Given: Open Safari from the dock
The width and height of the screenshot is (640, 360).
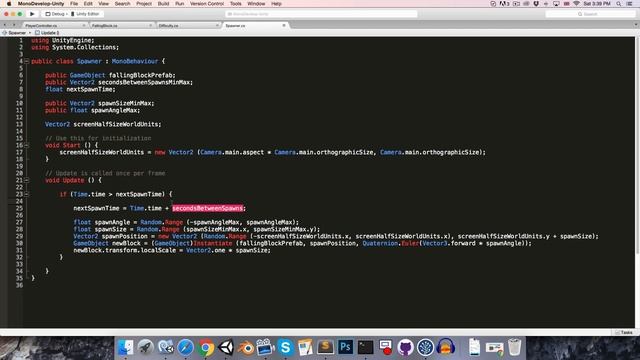Looking at the screenshot, I should click(186, 348).
